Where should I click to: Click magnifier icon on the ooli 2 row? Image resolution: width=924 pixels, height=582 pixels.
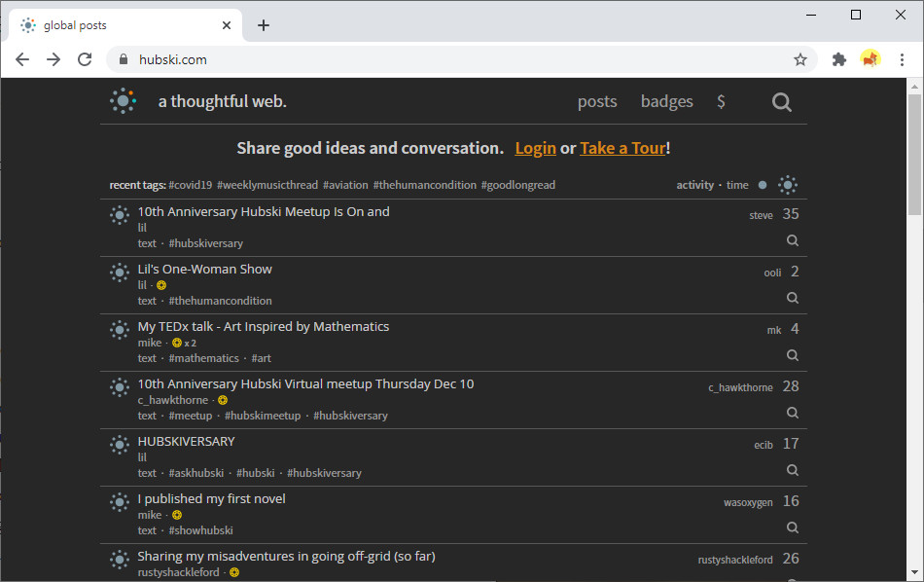(x=793, y=298)
